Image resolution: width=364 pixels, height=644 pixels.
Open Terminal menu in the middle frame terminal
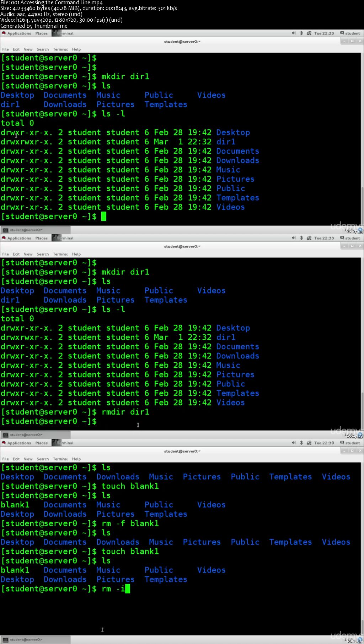(x=60, y=254)
